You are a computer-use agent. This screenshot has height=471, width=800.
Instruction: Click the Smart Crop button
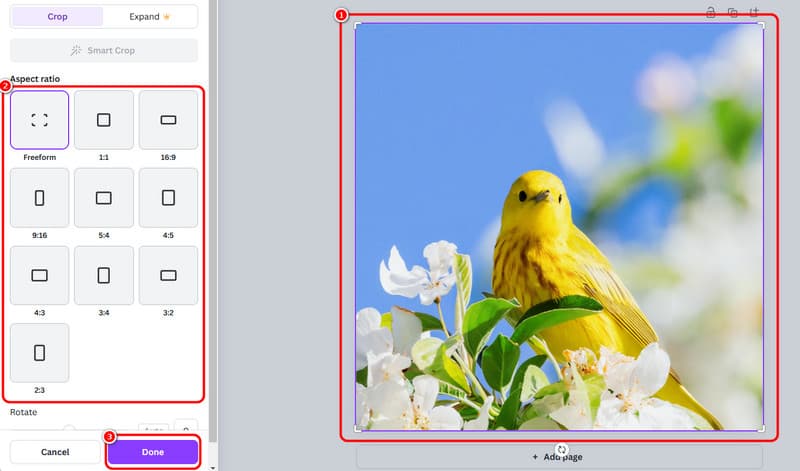(104, 51)
